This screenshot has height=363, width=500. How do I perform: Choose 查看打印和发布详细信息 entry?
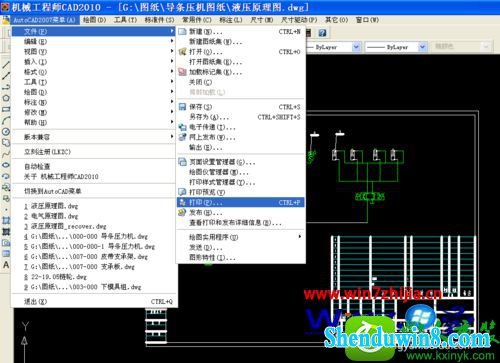coord(240,222)
